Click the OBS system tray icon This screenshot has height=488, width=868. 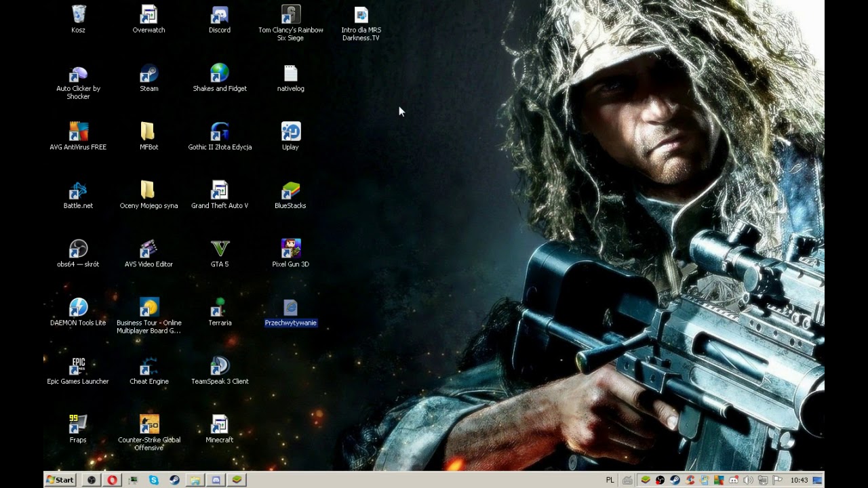(660, 480)
